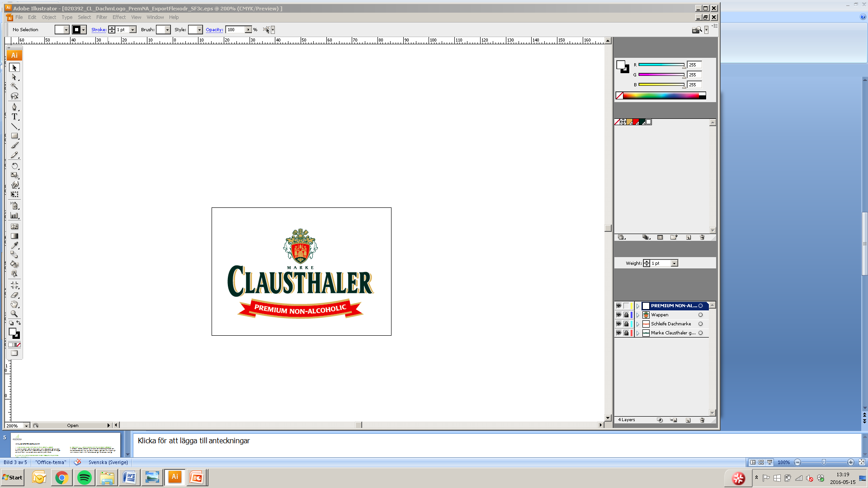Viewport: 868px width, 488px height.
Task: Choose the Rotate tool
Action: (14, 166)
